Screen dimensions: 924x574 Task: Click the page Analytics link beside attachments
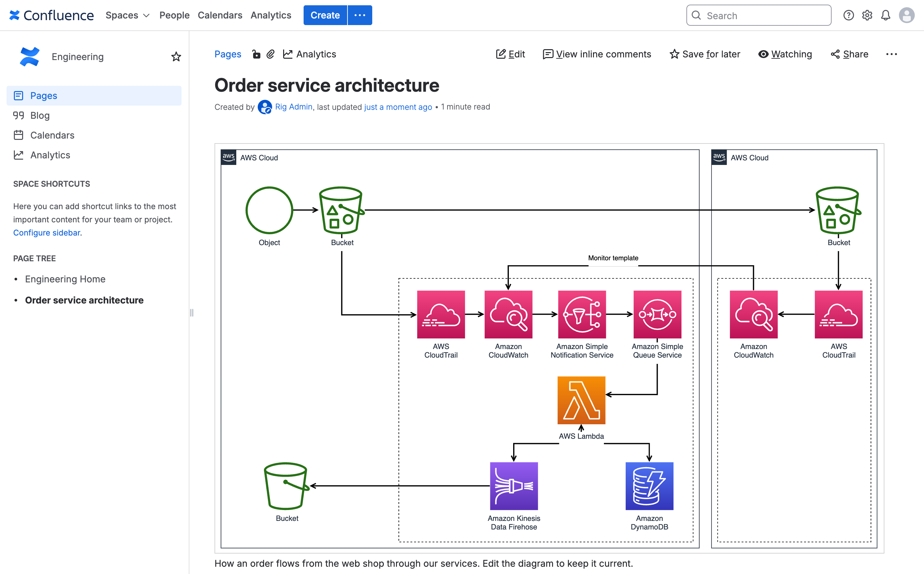pos(310,54)
